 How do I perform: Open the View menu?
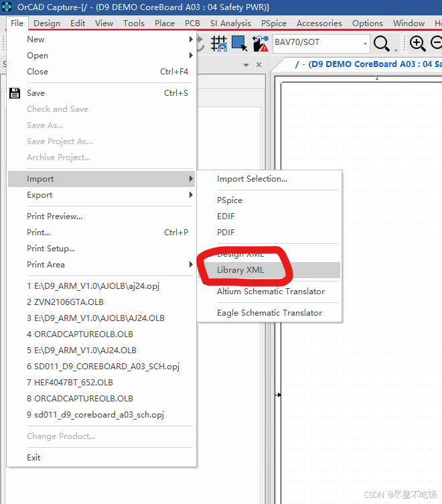[x=104, y=23]
